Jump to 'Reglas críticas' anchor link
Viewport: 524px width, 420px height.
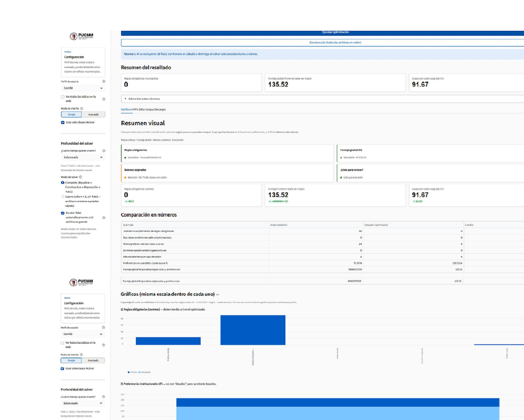tap(128, 140)
